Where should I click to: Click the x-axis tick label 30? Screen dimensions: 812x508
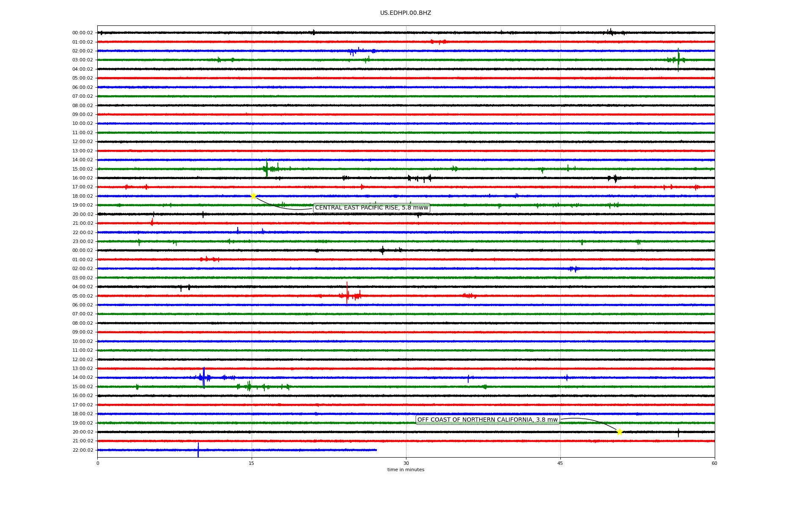click(x=406, y=463)
